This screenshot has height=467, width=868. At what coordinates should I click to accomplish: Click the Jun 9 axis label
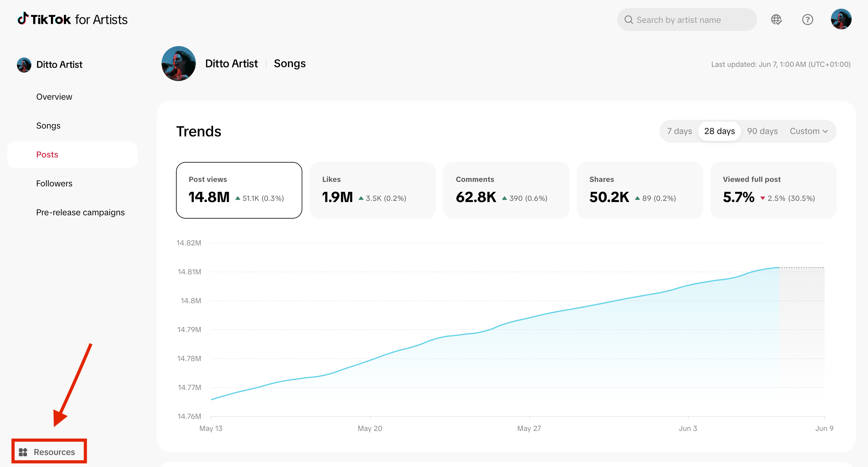(824, 428)
